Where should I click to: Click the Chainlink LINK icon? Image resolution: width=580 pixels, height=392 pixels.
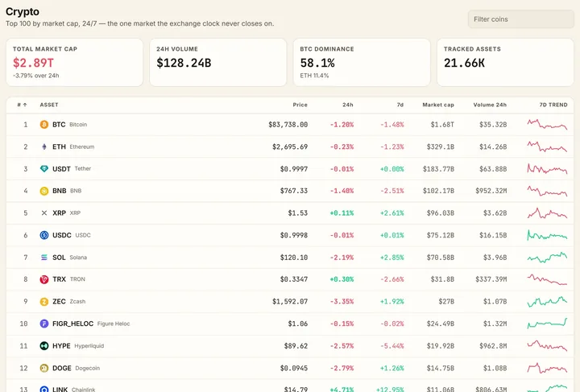[x=44, y=390]
